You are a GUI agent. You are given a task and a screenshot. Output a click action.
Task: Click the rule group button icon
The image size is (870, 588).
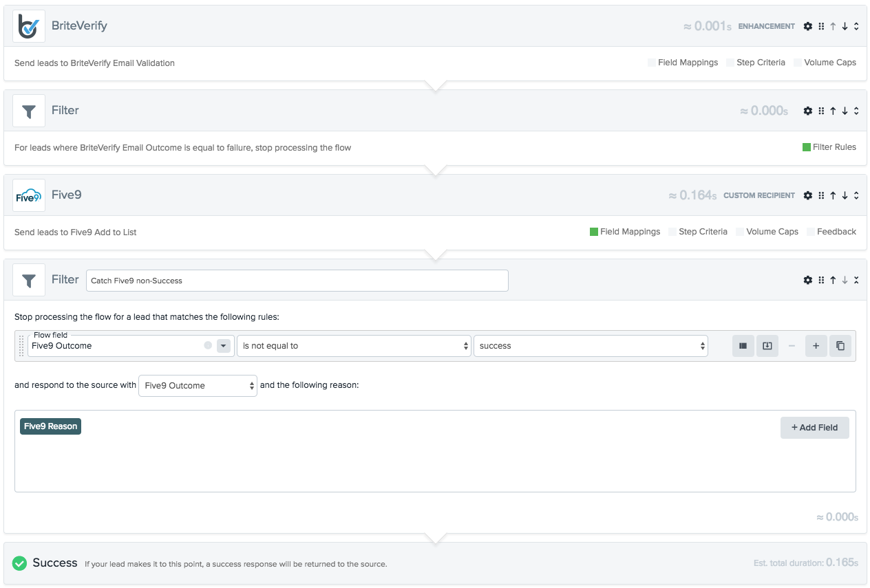click(x=743, y=346)
